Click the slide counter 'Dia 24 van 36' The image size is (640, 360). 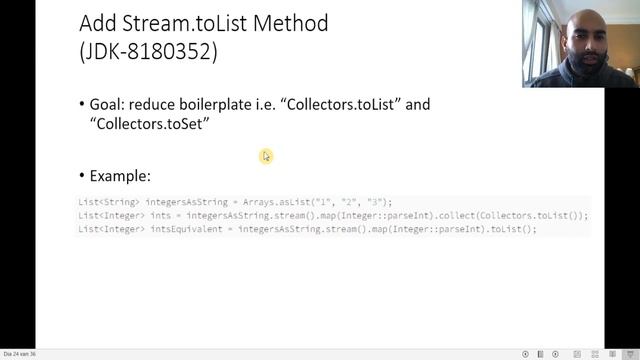[x=20, y=354]
